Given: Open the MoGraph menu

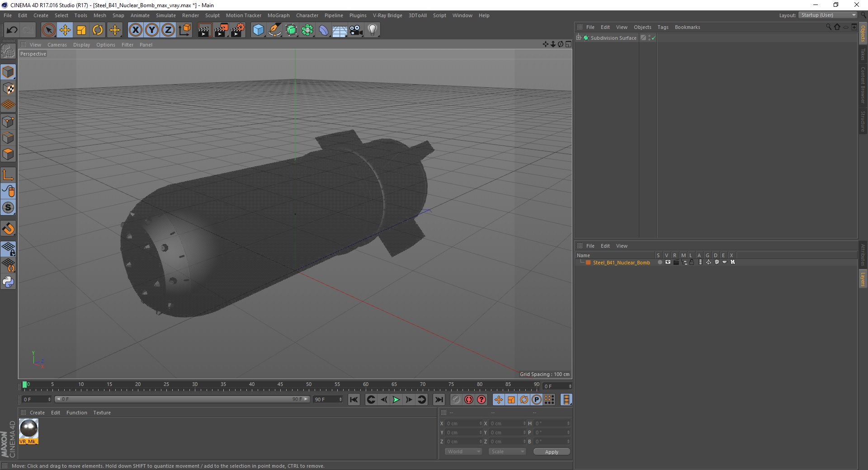Looking at the screenshot, I should coord(278,15).
